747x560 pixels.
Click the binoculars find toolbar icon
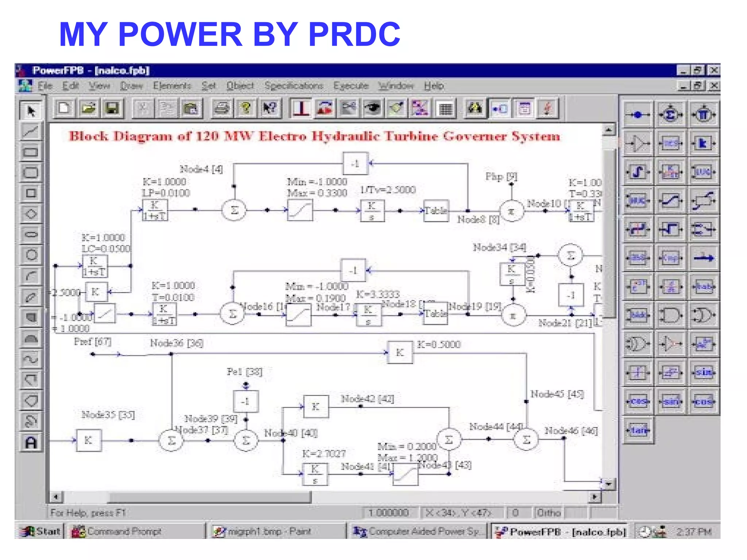pyautogui.click(x=475, y=108)
